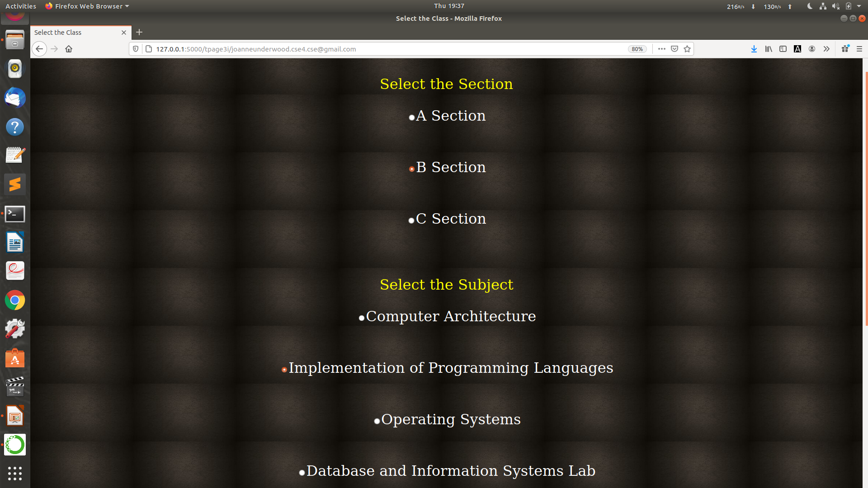Open the Library bookshelf icon
868x488 pixels.
769,49
